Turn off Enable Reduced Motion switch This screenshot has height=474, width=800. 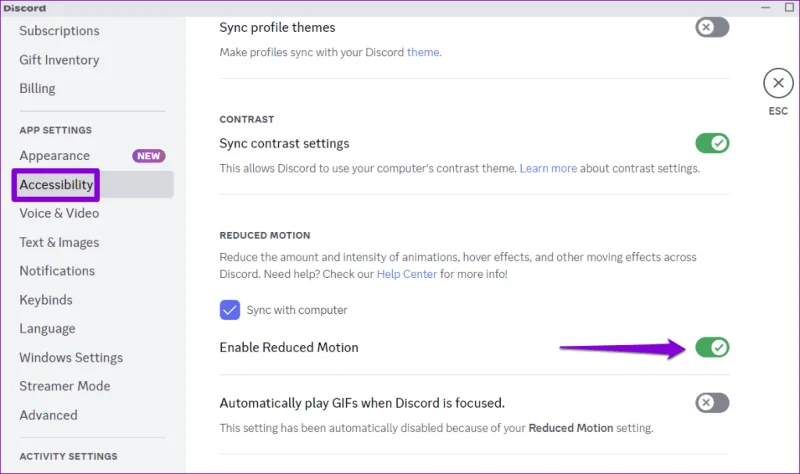pyautogui.click(x=712, y=347)
